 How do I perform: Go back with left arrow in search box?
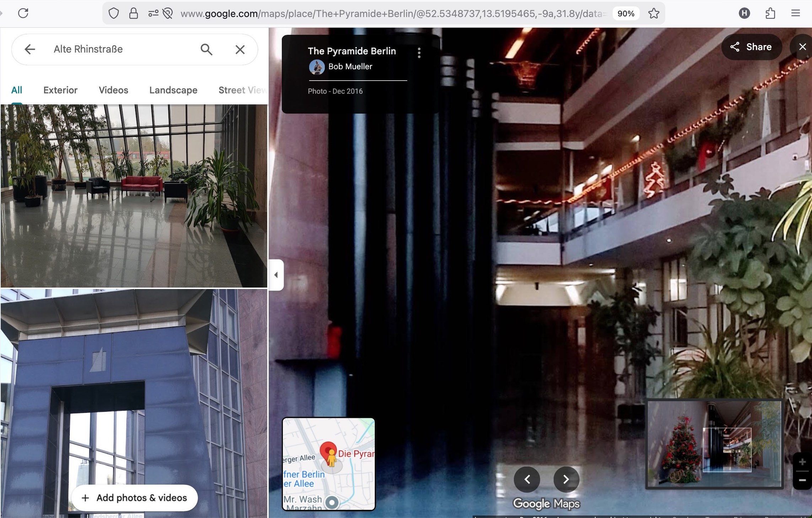30,49
